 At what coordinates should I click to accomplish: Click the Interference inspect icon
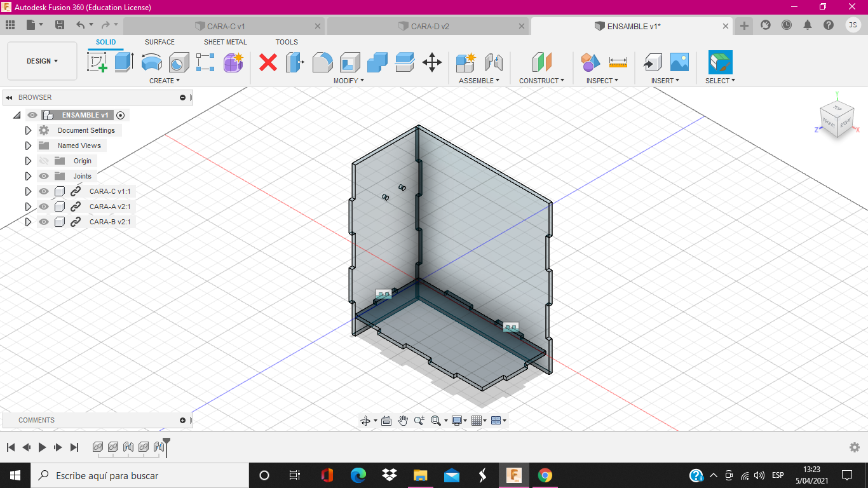click(x=590, y=62)
